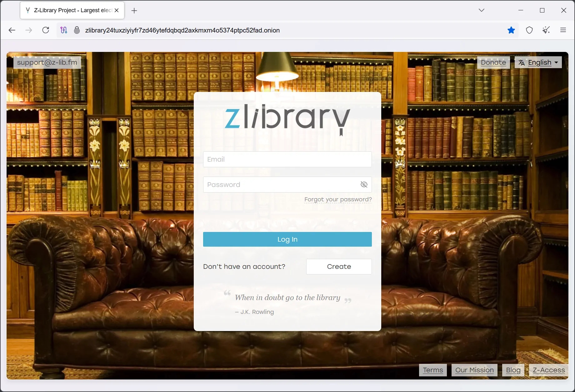Open the English language dropdown
575x392 pixels.
tap(538, 62)
